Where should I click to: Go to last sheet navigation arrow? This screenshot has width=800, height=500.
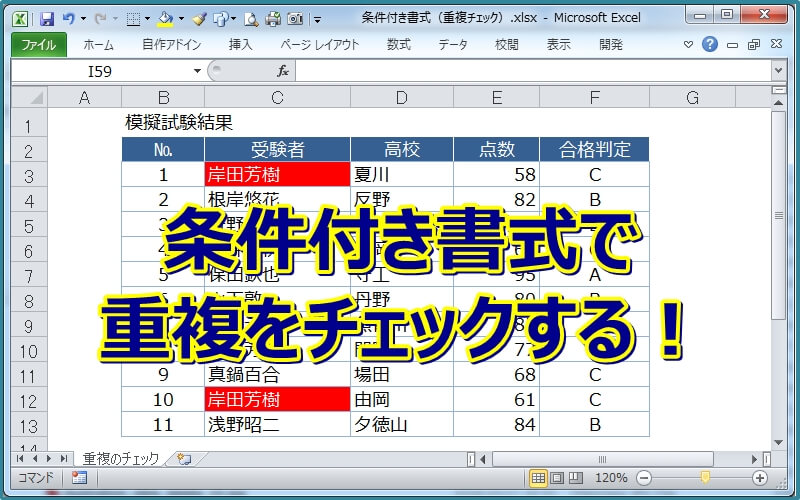[x=64, y=459]
